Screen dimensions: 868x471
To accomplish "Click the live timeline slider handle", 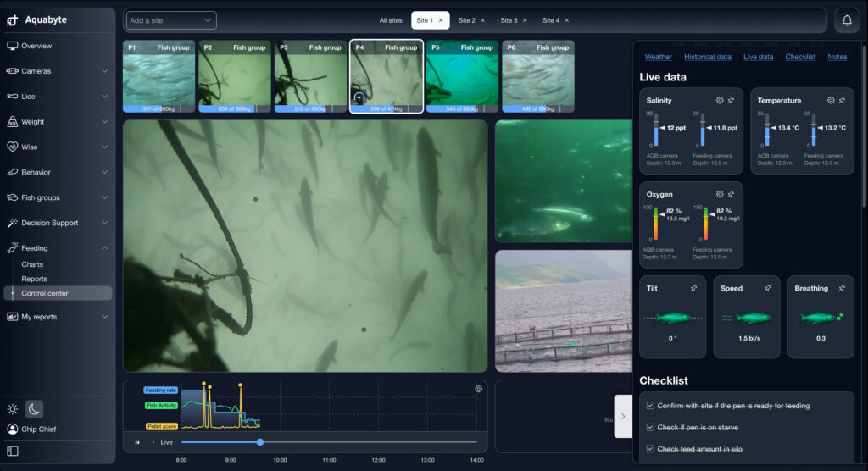I will [260, 442].
